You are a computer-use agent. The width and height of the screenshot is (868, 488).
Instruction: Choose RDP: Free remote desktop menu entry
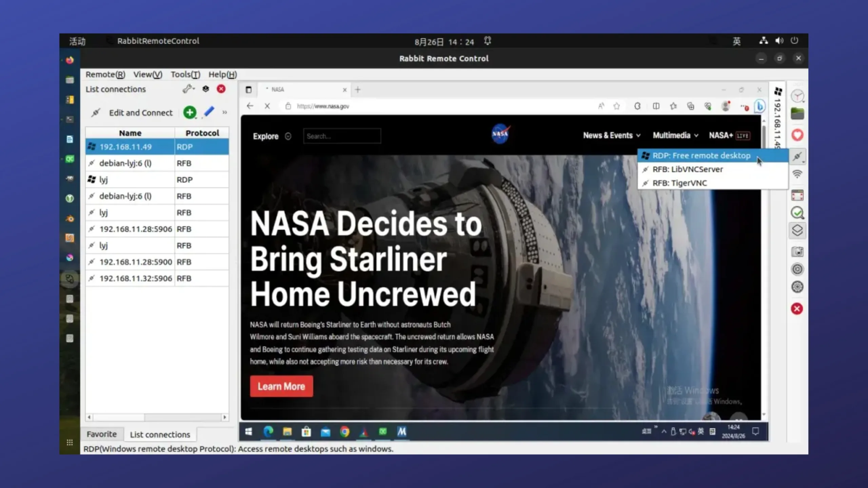[x=713, y=156]
